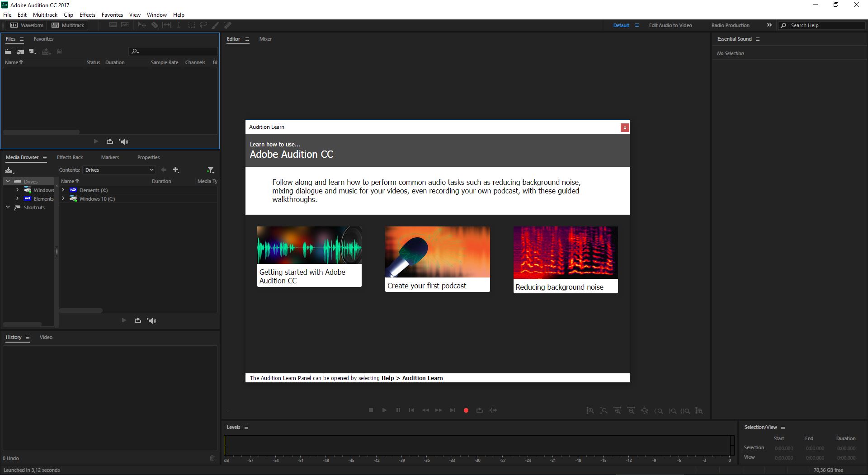This screenshot has height=475, width=868.
Task: Toggle Auto-Play in the Media Browser panel
Action: 151,320
